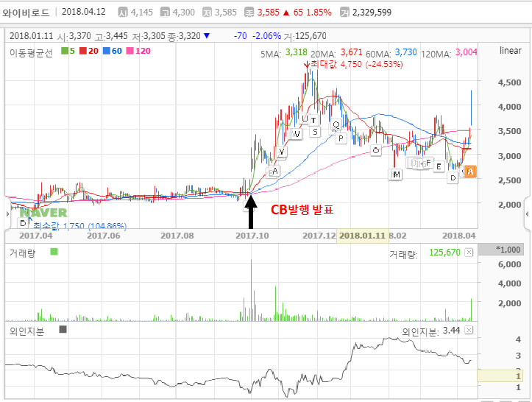Click the header date 2018.04.12

click(83, 12)
